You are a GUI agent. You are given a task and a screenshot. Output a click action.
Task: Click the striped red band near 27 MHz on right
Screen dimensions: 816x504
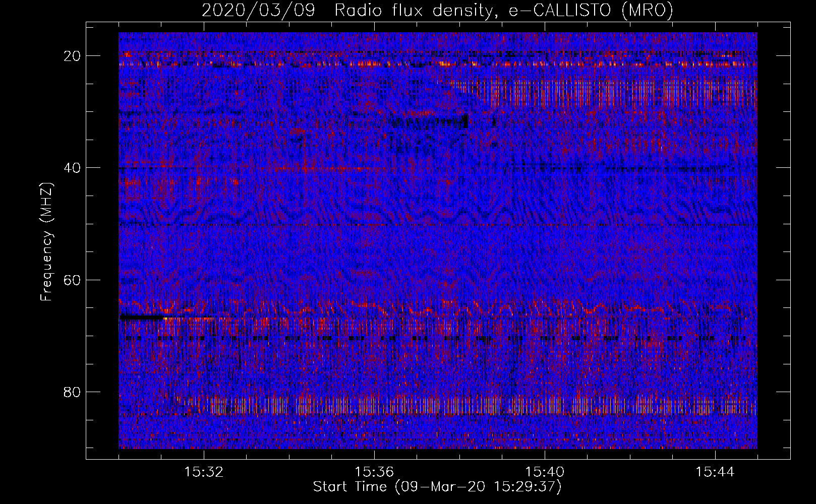point(605,93)
